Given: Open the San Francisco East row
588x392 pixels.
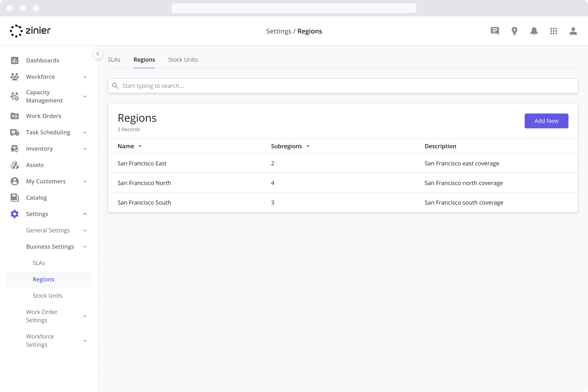Looking at the screenshot, I should click(343, 163).
